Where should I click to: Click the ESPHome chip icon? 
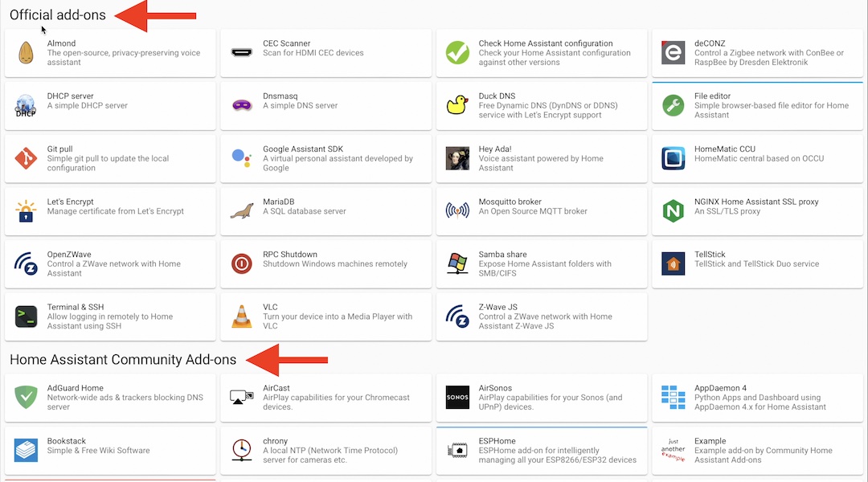pos(457,450)
